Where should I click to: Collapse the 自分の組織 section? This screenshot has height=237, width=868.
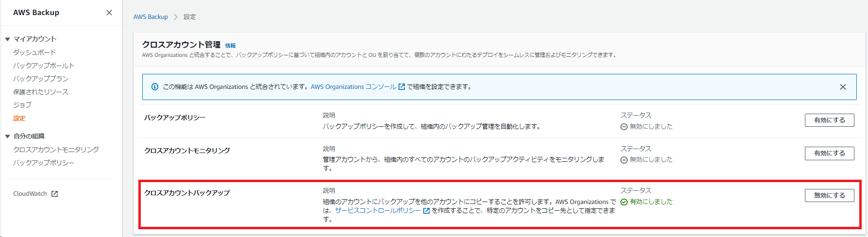7,136
